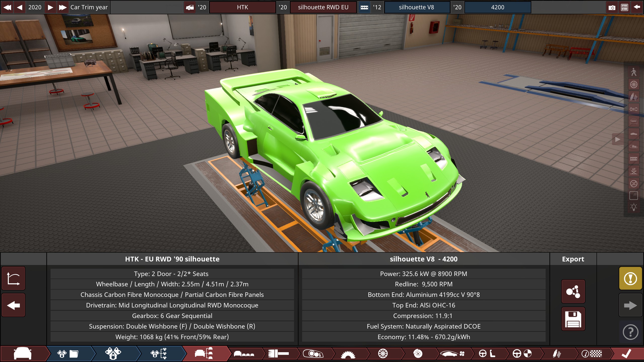Select the Power: 325.6 kW @ 8900 RPM row

coord(424,274)
